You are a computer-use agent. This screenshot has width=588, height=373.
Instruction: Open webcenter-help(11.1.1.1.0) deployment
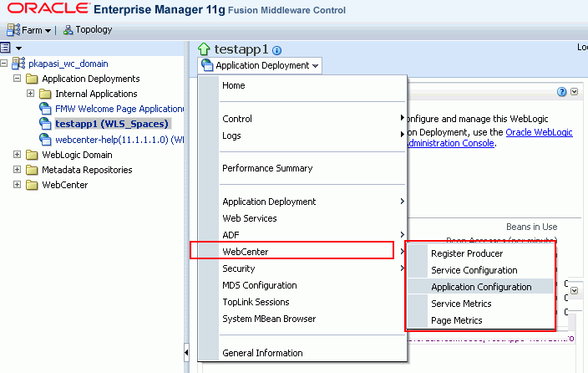pyautogui.click(x=119, y=140)
